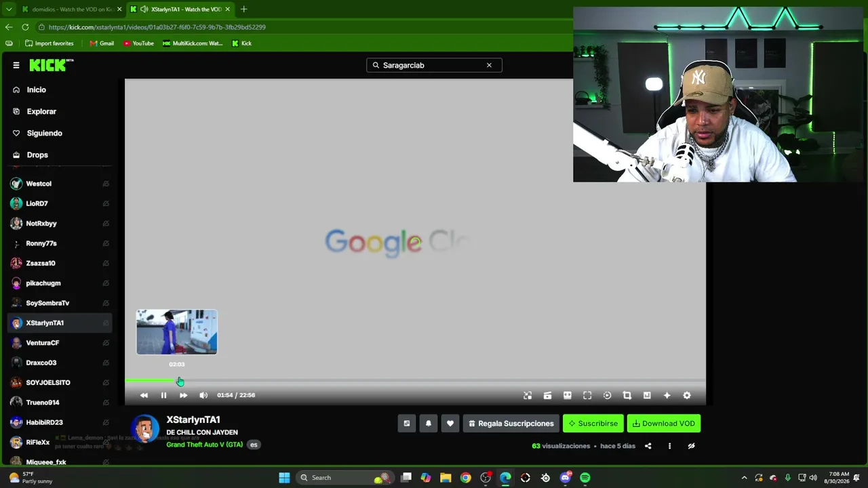Image resolution: width=868 pixels, height=488 pixels.
Task: Open the SoySombraTv channel
Action: [60, 303]
